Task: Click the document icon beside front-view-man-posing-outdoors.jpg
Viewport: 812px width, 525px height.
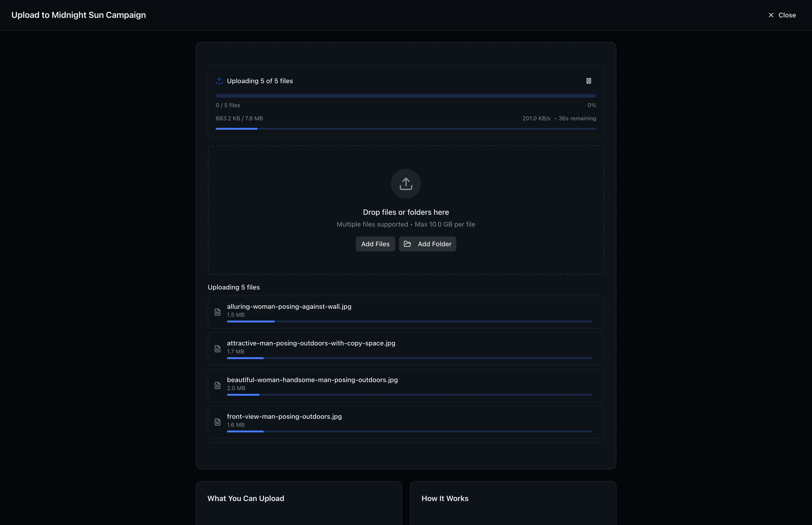Action: coord(218,422)
